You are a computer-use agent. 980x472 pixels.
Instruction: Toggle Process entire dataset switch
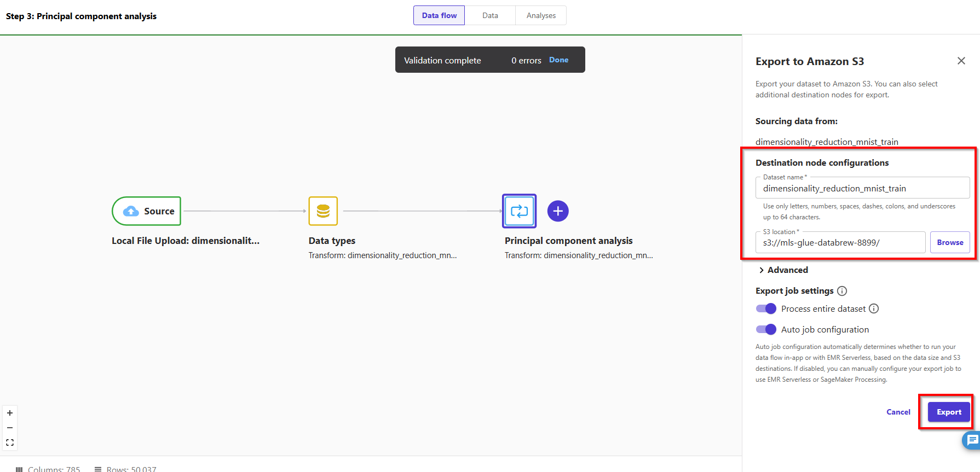766,308
